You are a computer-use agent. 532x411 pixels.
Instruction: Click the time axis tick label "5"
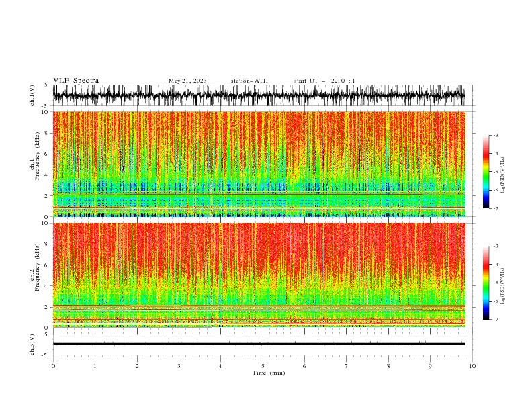(x=263, y=366)
